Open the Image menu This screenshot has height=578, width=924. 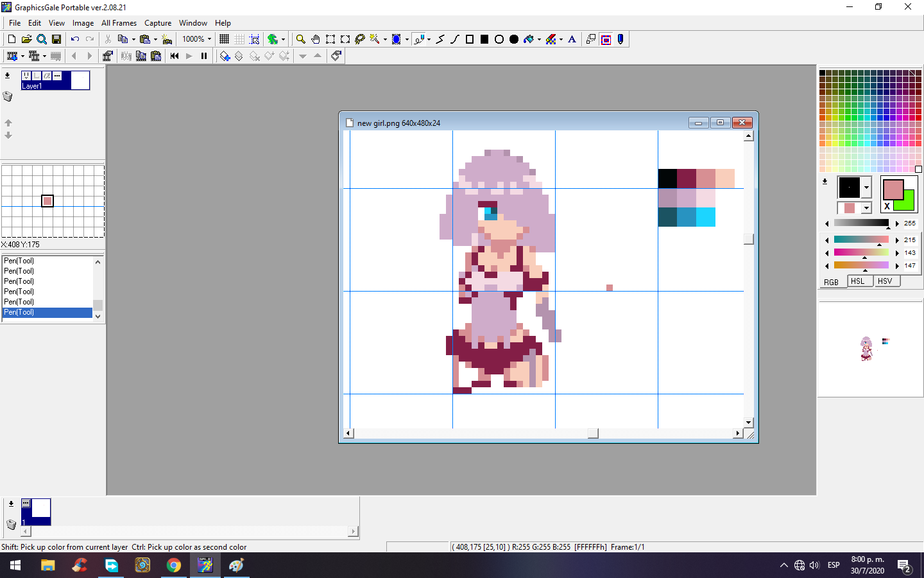coord(83,23)
